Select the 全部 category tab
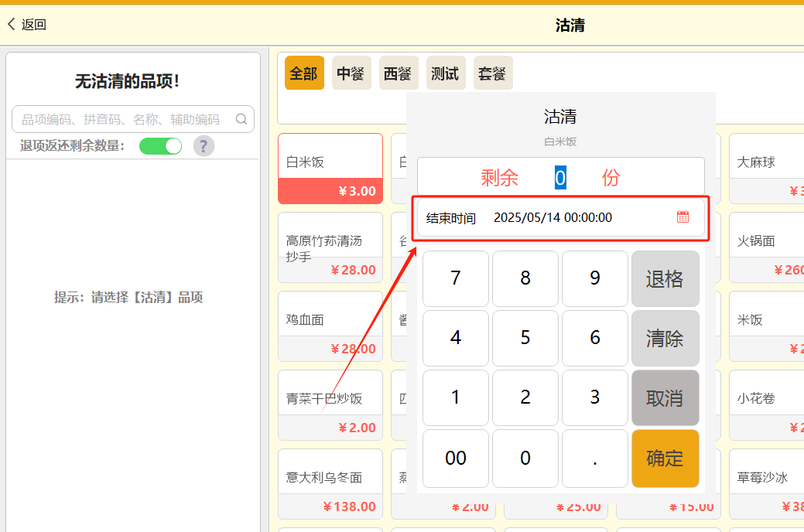 (304, 73)
